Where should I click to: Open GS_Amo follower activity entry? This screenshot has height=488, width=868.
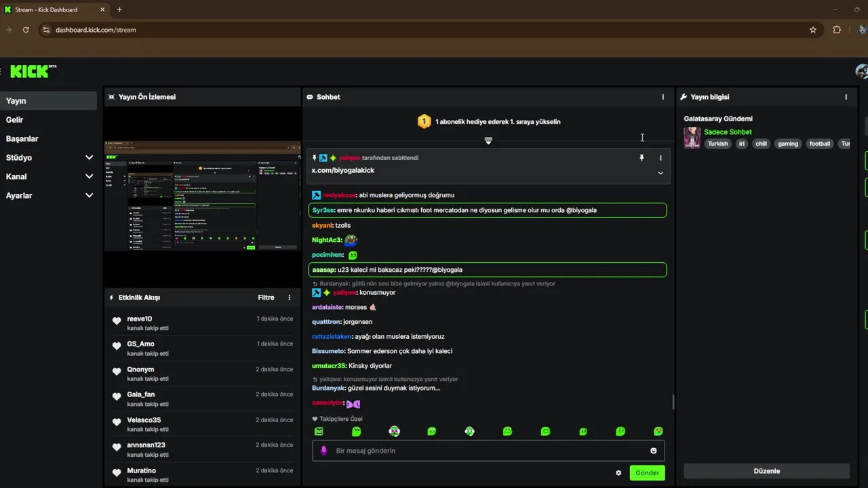203,348
